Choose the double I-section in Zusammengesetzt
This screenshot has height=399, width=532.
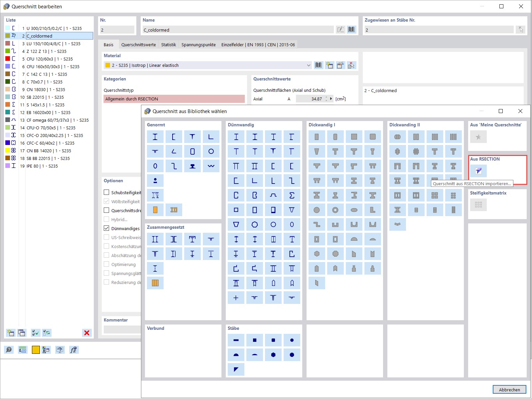point(155,239)
